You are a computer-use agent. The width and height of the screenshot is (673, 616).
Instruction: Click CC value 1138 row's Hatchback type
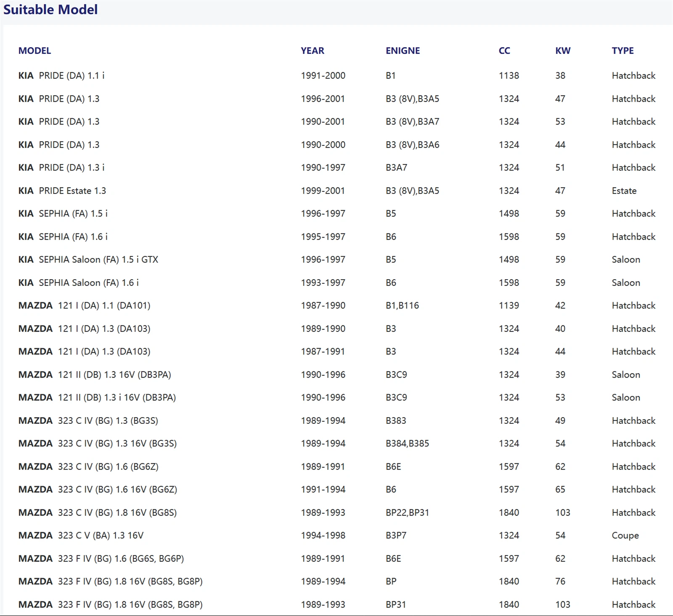634,76
